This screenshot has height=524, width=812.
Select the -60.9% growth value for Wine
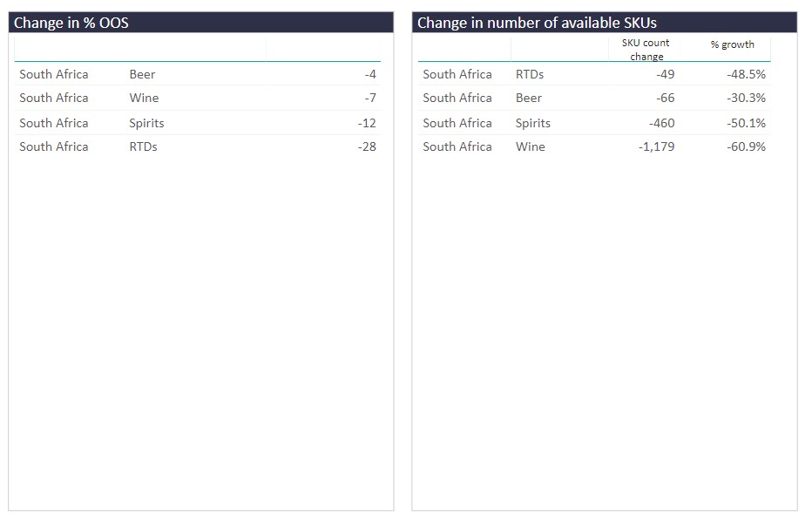click(746, 146)
